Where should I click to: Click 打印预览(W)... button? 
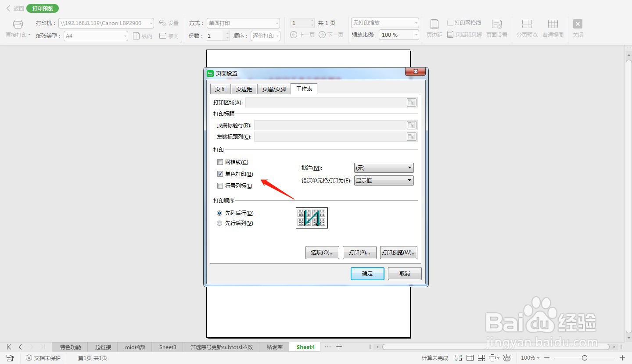tap(399, 253)
